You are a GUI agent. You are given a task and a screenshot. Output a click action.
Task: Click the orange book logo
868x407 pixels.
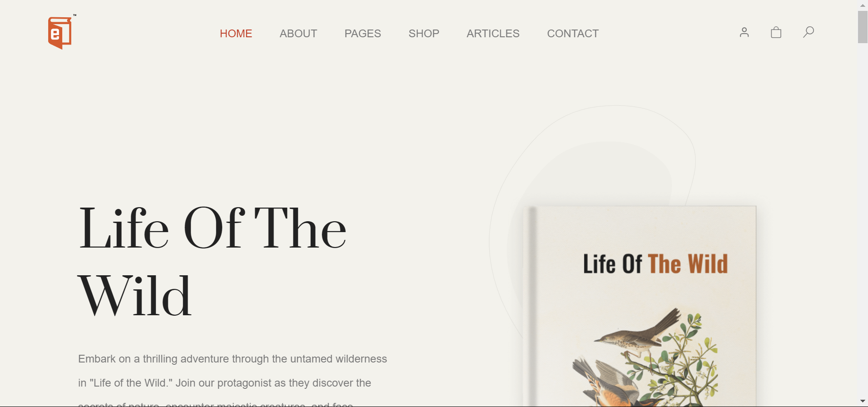pos(60,33)
